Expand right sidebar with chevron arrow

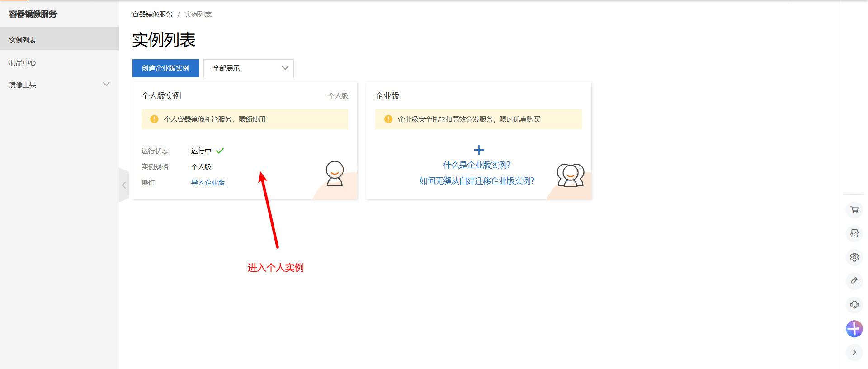tap(854, 352)
